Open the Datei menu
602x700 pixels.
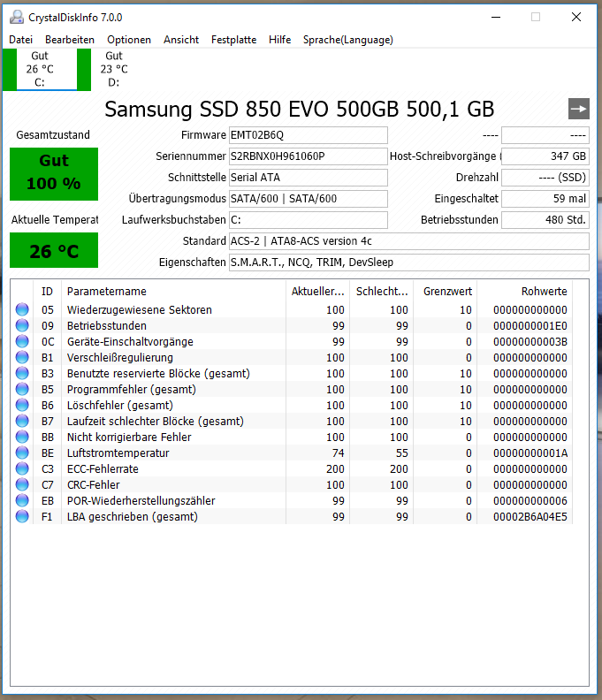pos(21,40)
